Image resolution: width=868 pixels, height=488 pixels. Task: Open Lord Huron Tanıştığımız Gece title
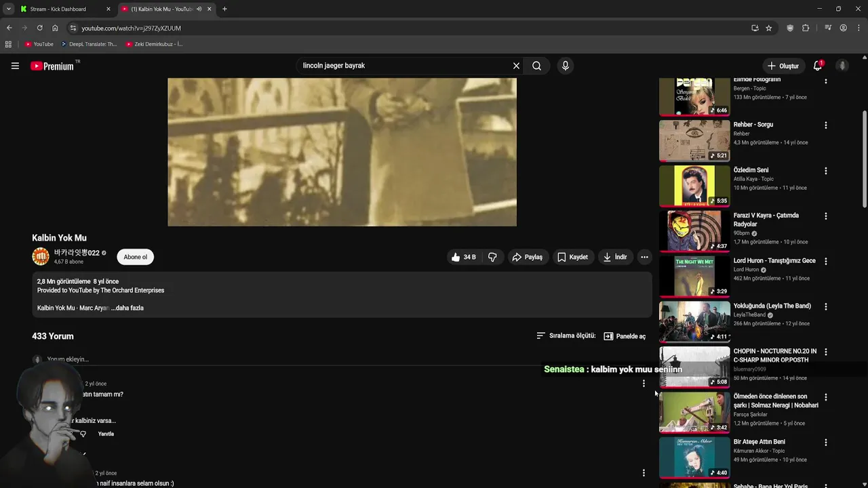[774, 261]
